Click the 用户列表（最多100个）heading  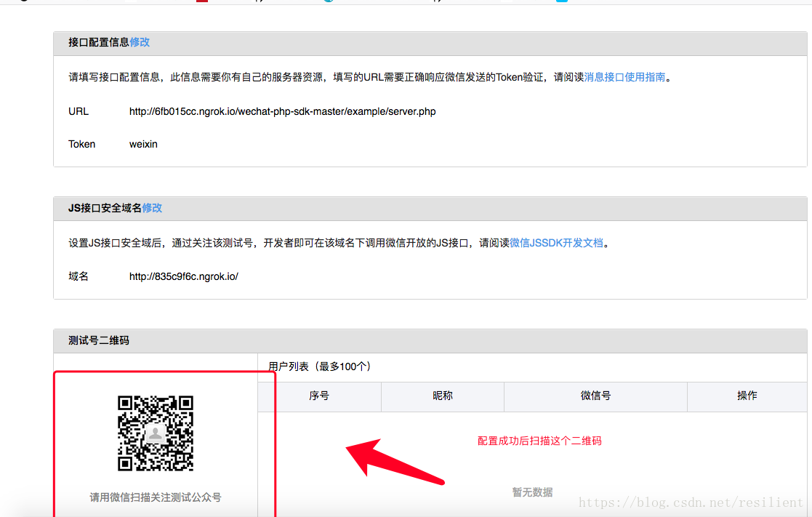(x=320, y=366)
